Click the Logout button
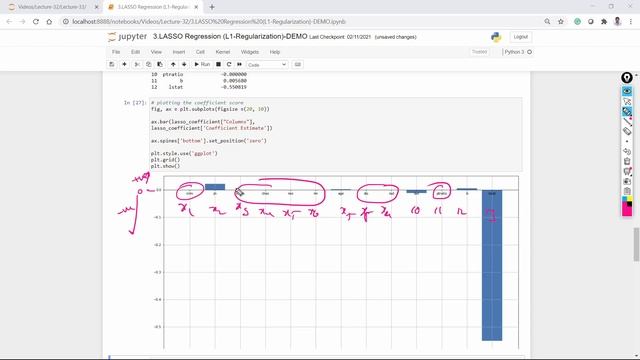The image size is (640, 360). [x=520, y=37]
